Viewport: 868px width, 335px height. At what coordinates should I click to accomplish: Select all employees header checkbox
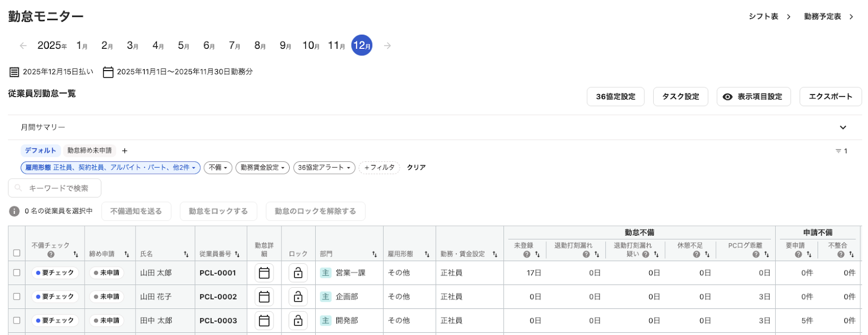[x=17, y=253]
